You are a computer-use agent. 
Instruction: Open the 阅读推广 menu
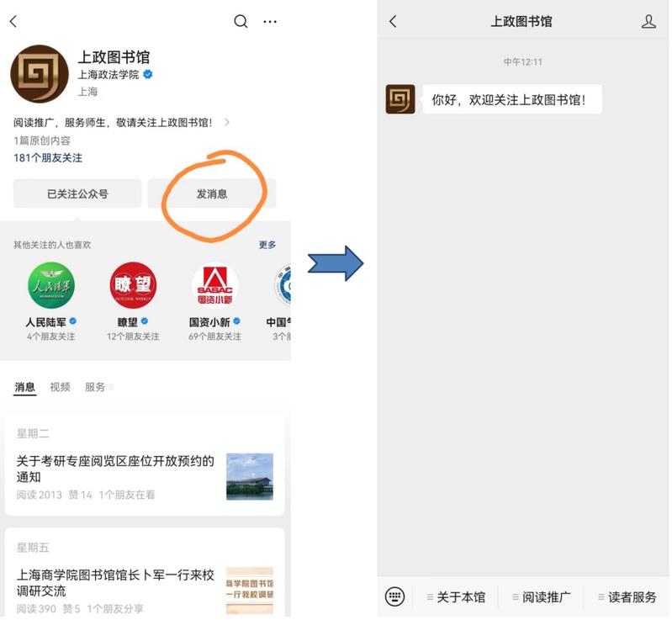(x=542, y=596)
